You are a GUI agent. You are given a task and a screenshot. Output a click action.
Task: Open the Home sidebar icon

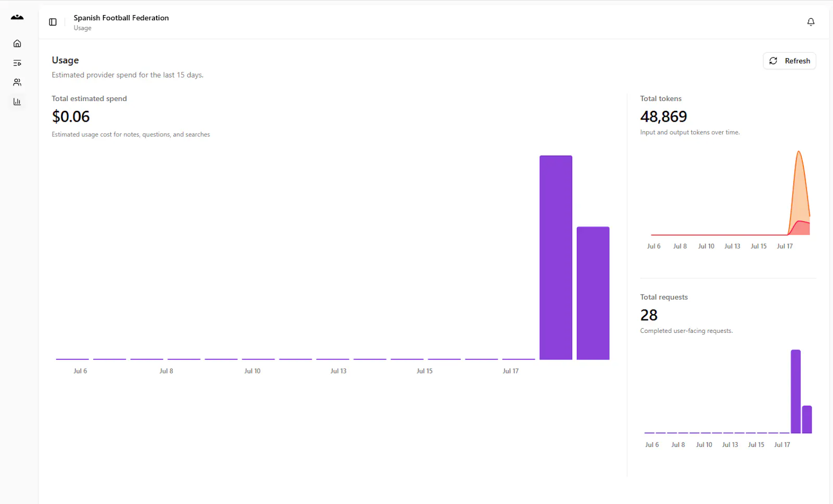click(17, 44)
